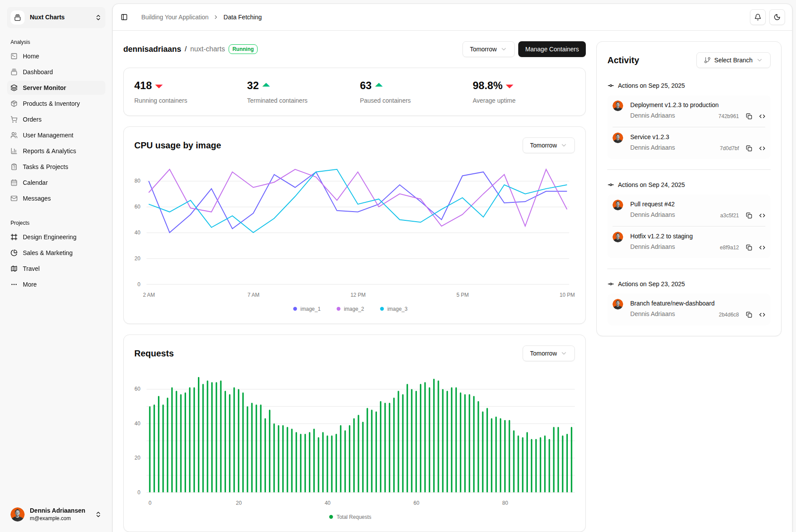Screen dimensions: 796x532
Task: Toggle image_2 series in chart legend
Action: 350,309
